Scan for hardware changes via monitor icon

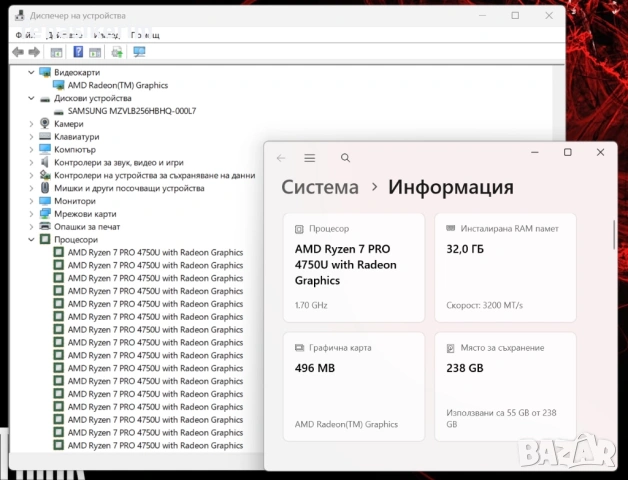[139, 52]
